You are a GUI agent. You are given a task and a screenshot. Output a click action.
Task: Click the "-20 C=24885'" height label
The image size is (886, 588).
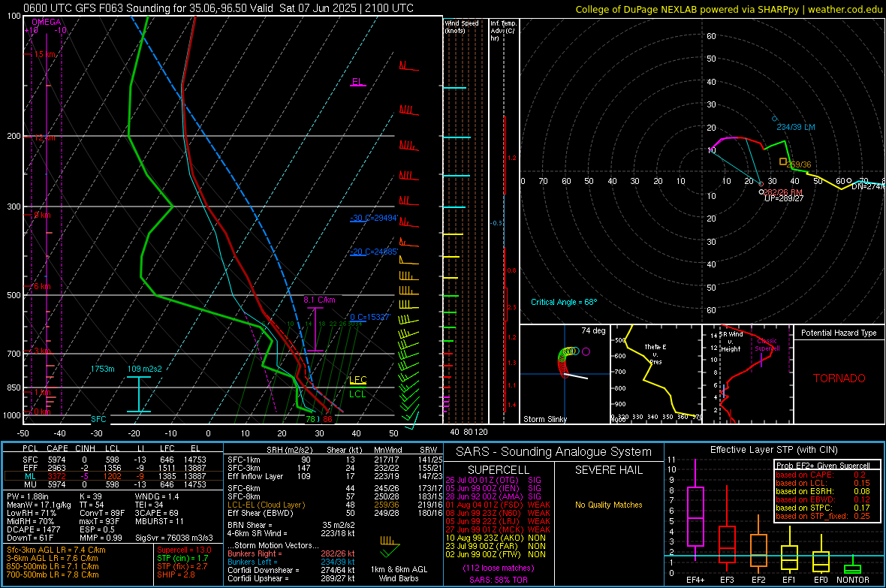click(373, 252)
